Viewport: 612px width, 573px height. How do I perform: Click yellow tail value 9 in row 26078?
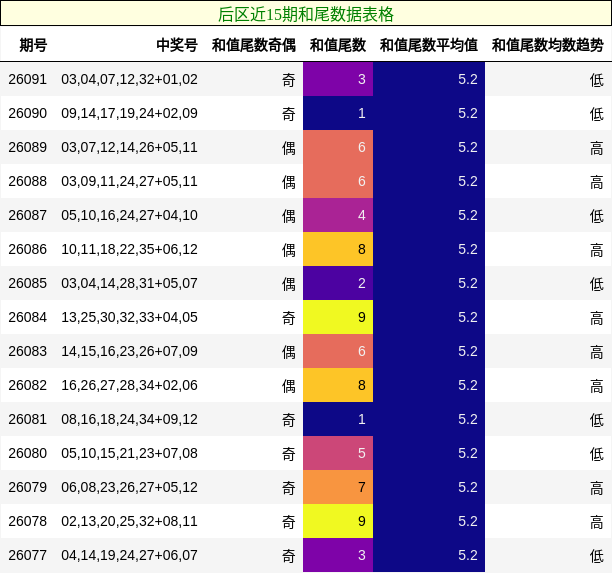[338, 521]
